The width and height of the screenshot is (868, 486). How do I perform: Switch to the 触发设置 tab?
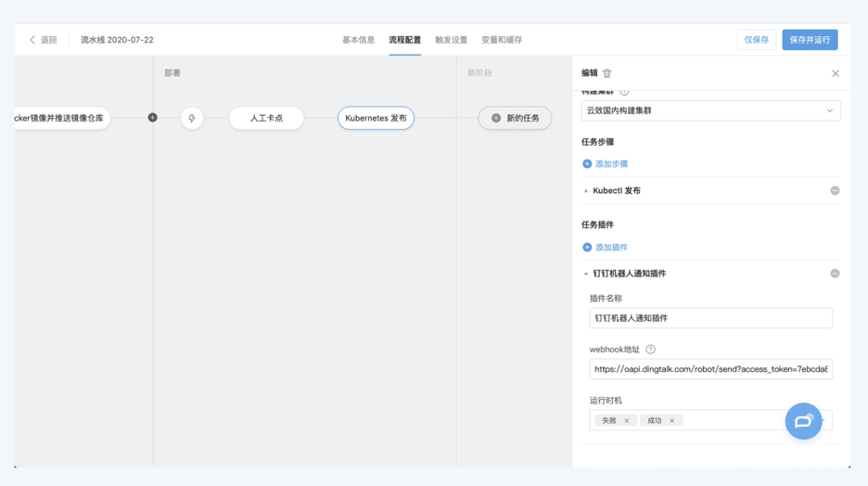point(452,40)
